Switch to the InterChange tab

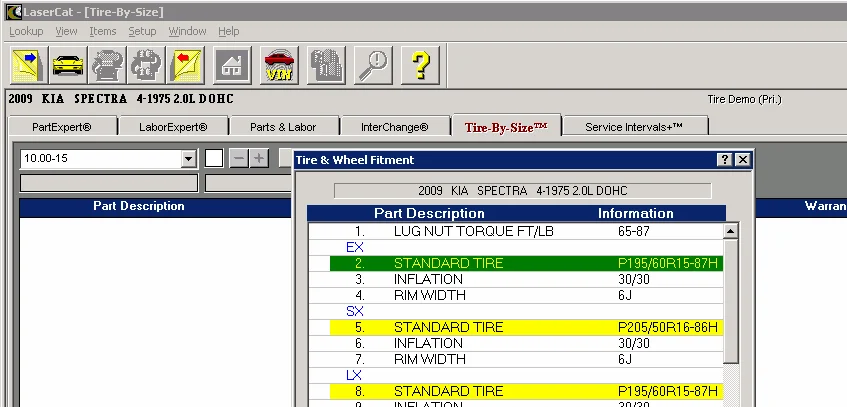[395, 127]
